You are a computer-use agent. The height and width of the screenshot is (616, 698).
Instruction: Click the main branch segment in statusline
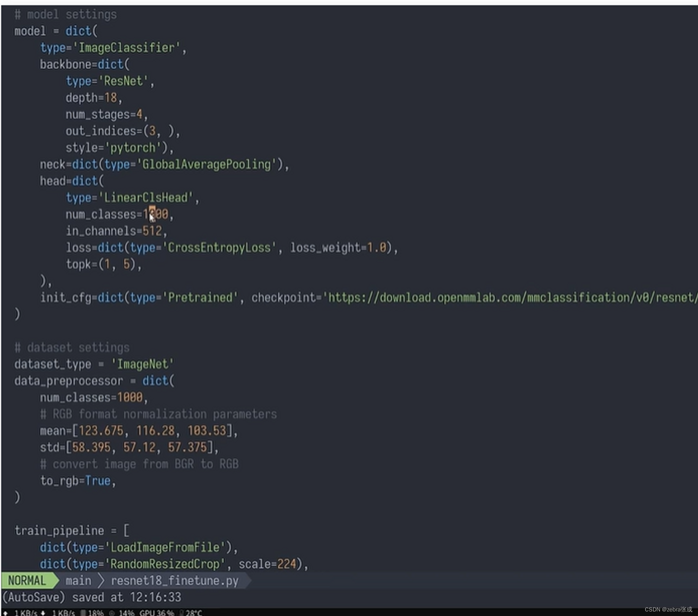pyautogui.click(x=78, y=581)
